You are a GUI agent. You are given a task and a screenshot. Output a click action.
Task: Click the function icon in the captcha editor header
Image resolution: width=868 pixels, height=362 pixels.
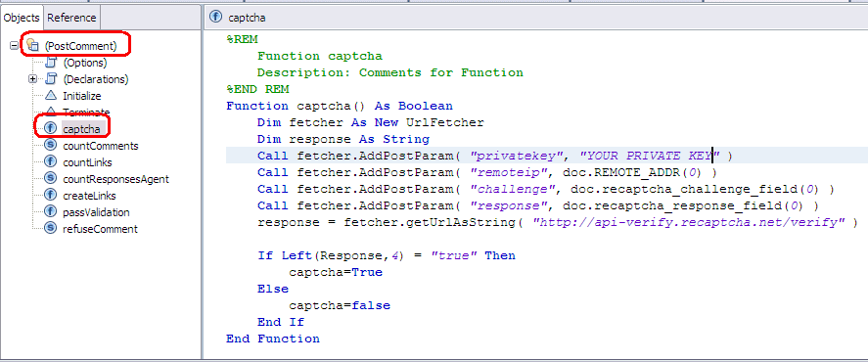click(216, 18)
